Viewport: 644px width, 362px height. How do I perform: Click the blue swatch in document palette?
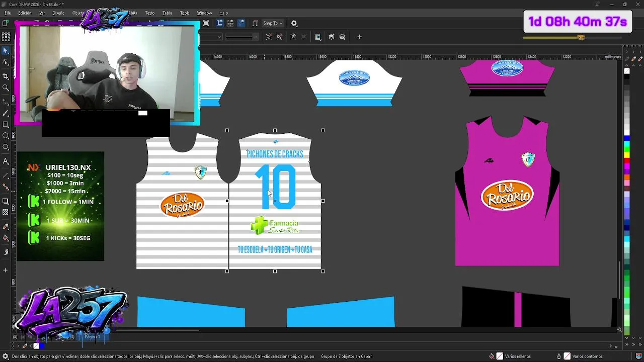pyautogui.click(x=42, y=346)
